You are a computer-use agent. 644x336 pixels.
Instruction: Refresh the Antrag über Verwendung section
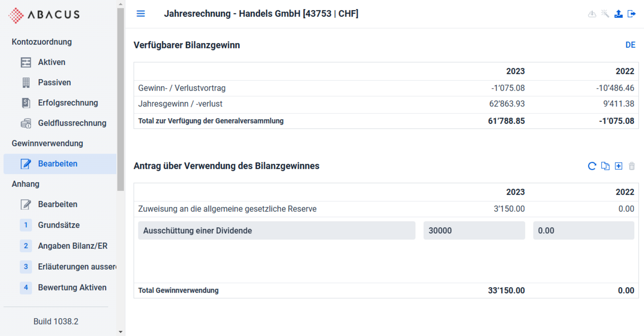592,166
